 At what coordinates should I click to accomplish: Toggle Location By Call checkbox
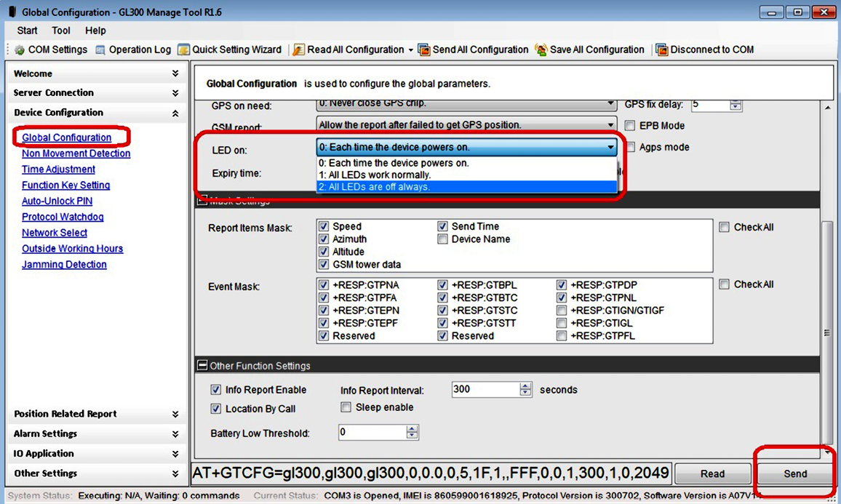pos(215,409)
